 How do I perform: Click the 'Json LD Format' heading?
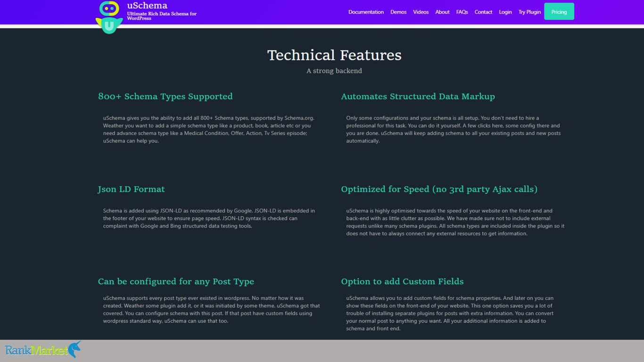pos(131,189)
